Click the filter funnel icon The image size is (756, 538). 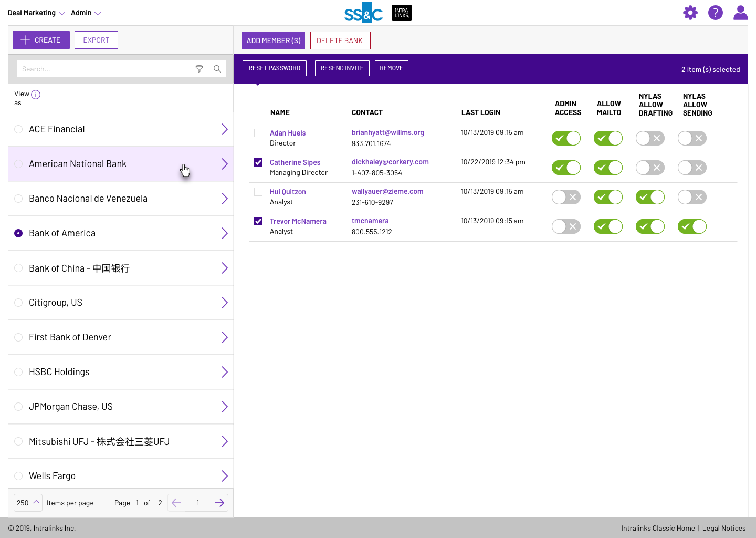pyautogui.click(x=199, y=69)
